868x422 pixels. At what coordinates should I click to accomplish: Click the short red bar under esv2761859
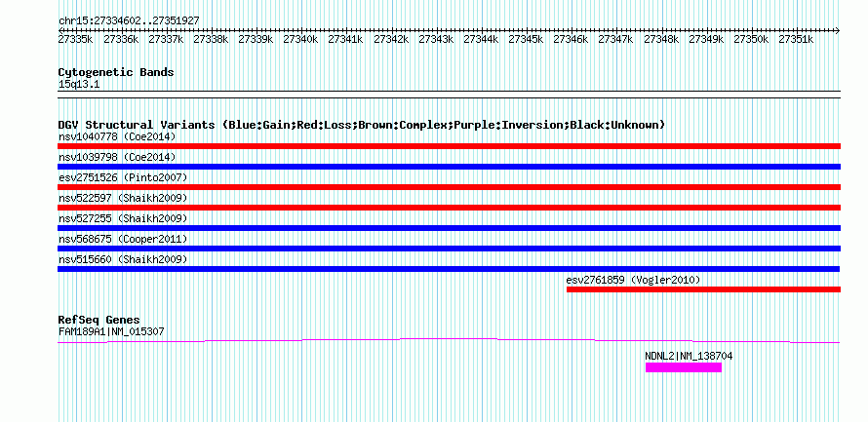703,289
